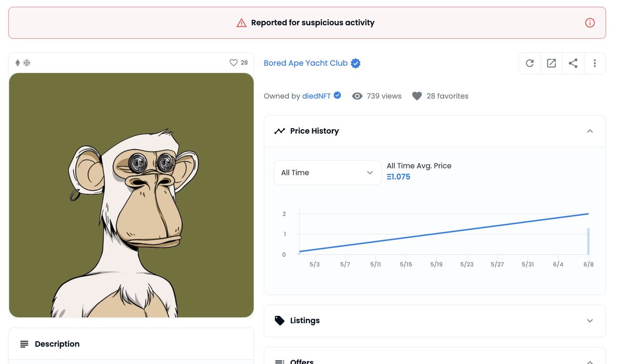Click the Price History trend icon
This screenshot has height=364, width=623.
[279, 131]
